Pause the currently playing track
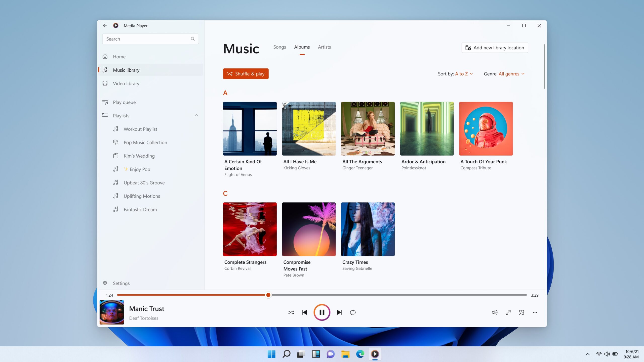Image resolution: width=644 pixels, height=362 pixels. tap(321, 312)
